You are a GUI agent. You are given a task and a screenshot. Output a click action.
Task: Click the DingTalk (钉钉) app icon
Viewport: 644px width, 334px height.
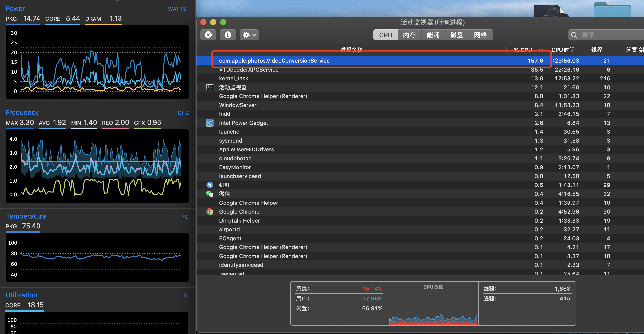coord(209,185)
